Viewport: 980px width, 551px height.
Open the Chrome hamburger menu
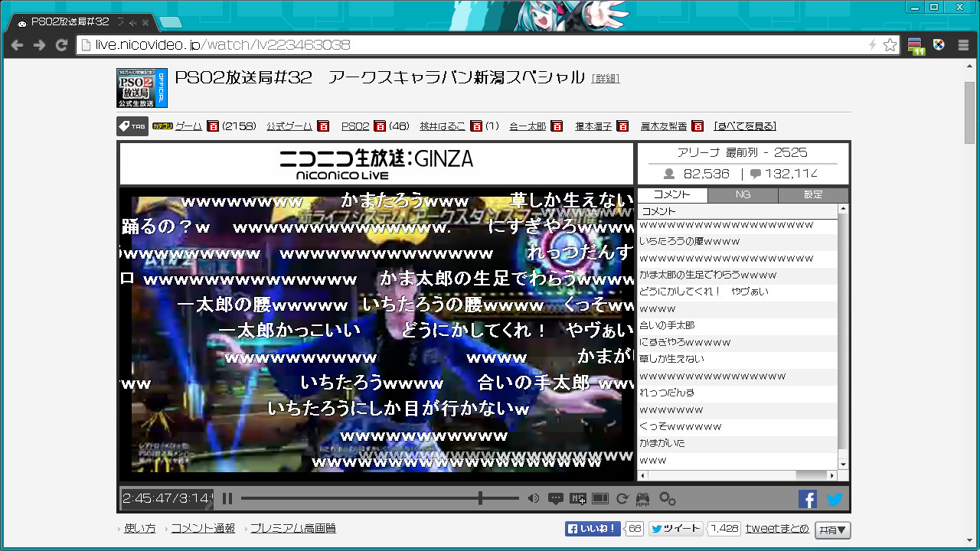click(x=964, y=45)
